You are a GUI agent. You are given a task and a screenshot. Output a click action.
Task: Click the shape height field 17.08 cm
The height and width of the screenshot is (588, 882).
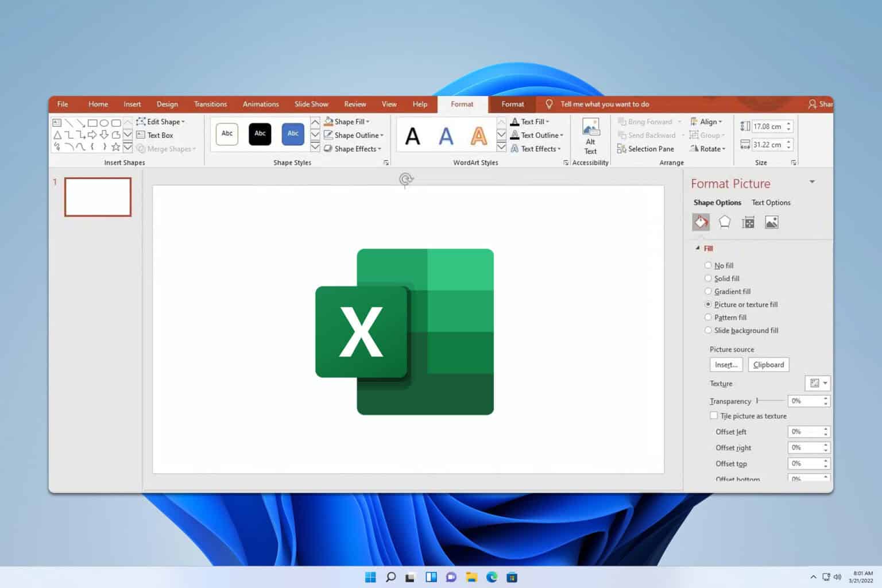tap(768, 126)
